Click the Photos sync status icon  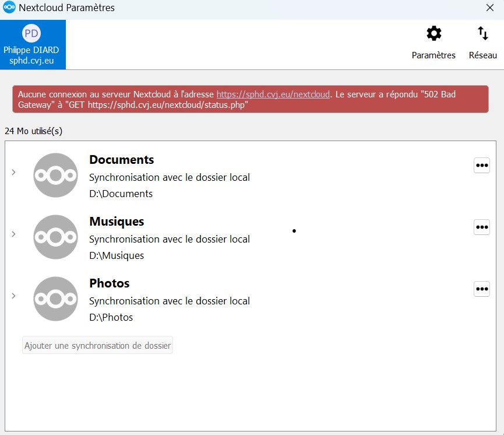tap(55, 299)
